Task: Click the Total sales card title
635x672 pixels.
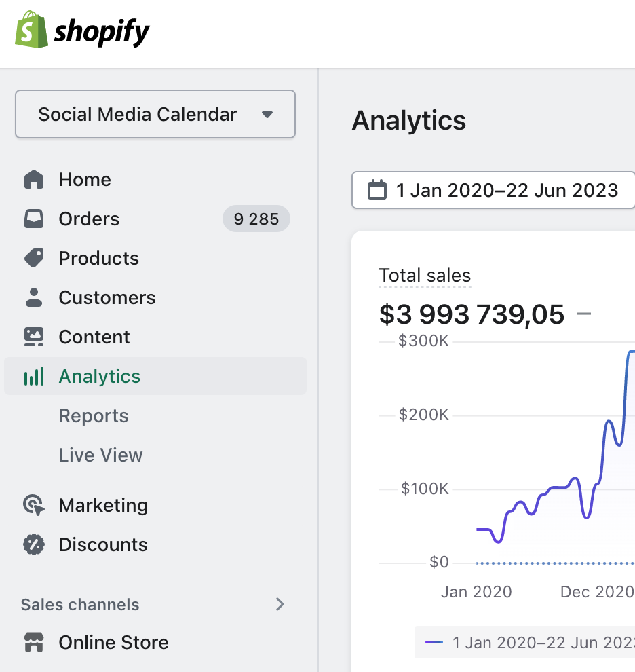Action: 425,275
